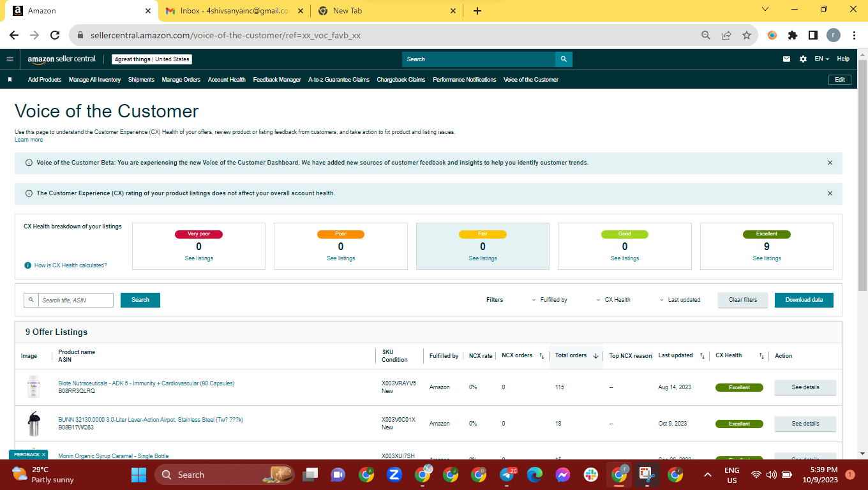Open Task View from the taskbar
The width and height of the screenshot is (868, 490).
click(311, 475)
